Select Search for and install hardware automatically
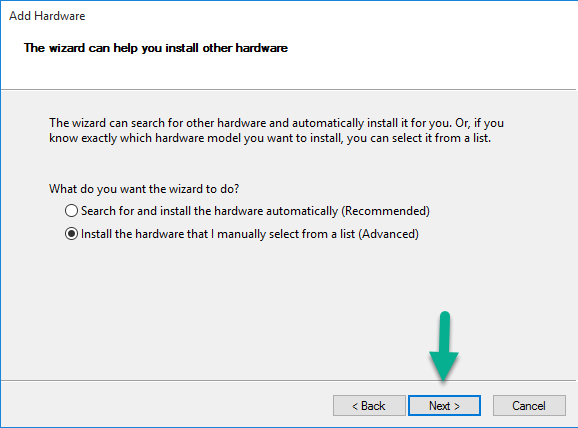 247,211
